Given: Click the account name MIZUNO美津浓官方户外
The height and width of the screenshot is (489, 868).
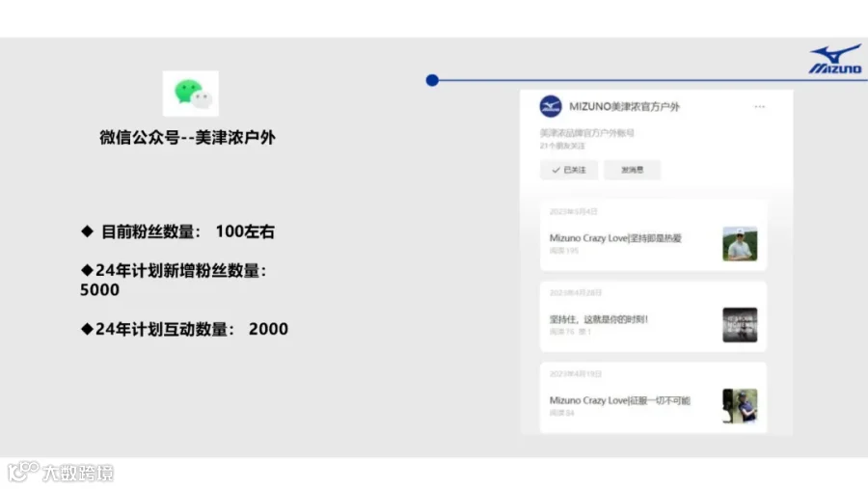Looking at the screenshot, I should click(x=624, y=106).
